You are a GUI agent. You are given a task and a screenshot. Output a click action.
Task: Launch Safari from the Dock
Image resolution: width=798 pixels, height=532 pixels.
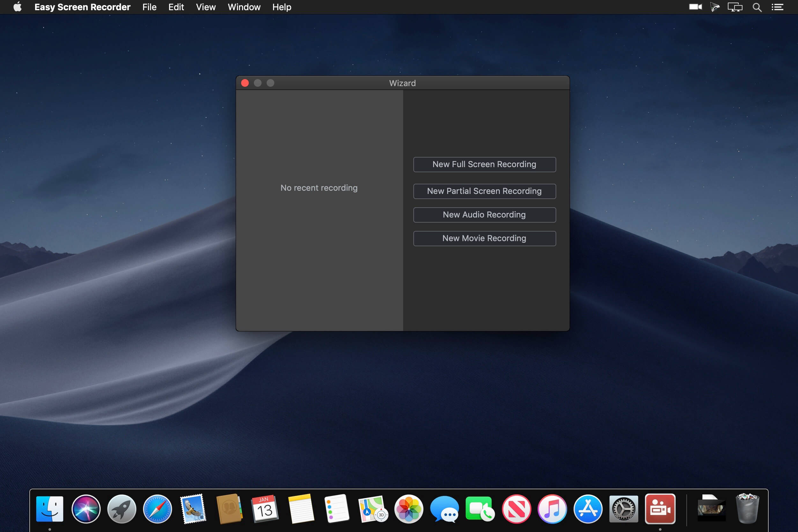point(158,509)
